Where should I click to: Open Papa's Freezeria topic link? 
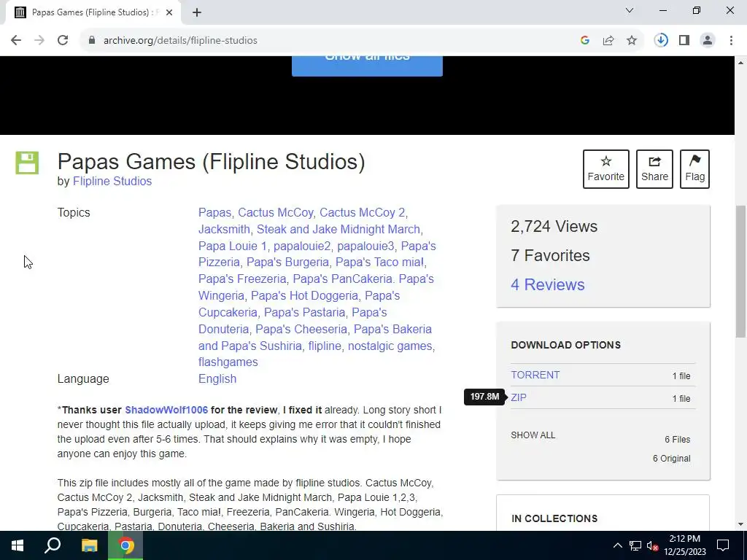pyautogui.click(x=242, y=279)
